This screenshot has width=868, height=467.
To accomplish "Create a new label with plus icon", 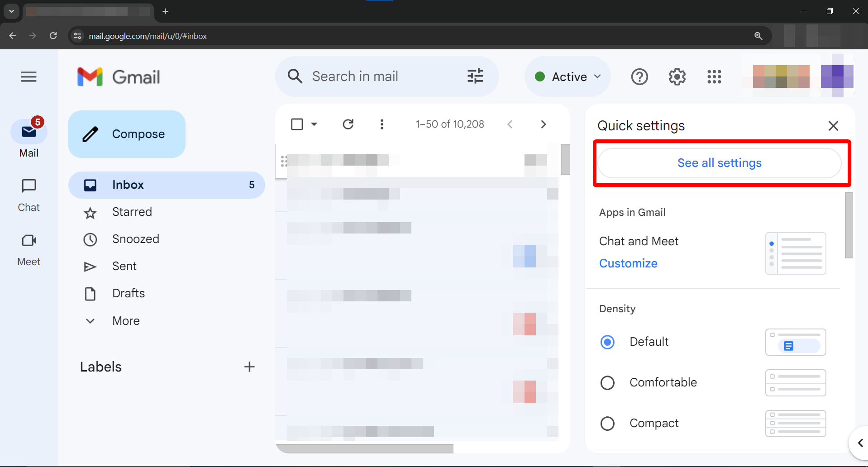I will 249,367.
